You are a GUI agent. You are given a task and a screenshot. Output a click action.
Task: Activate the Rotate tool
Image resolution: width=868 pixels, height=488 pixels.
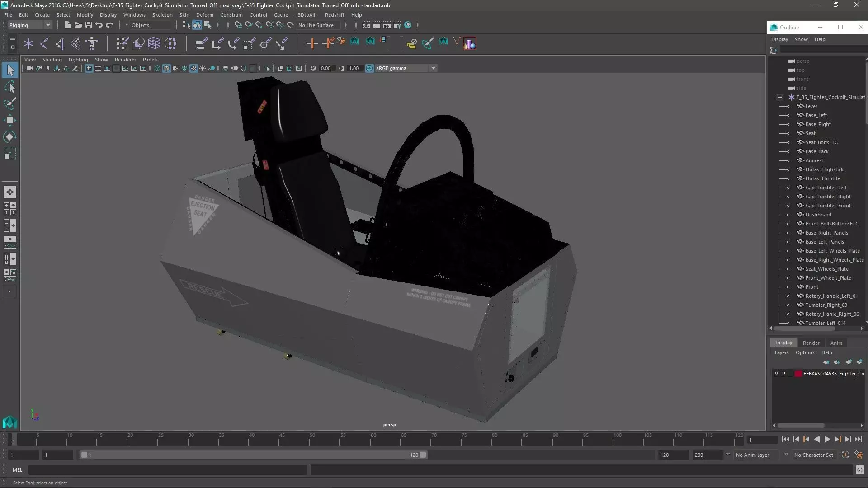(x=10, y=137)
